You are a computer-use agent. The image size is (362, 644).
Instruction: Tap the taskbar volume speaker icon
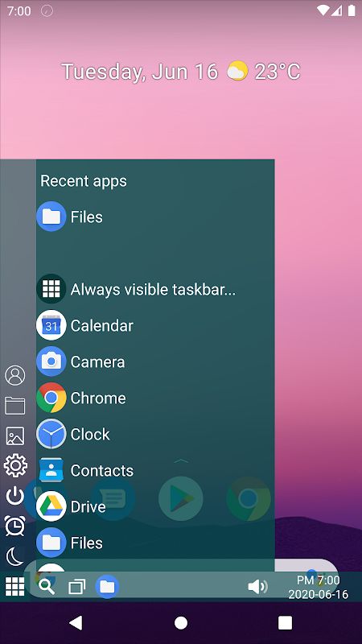pyautogui.click(x=257, y=587)
